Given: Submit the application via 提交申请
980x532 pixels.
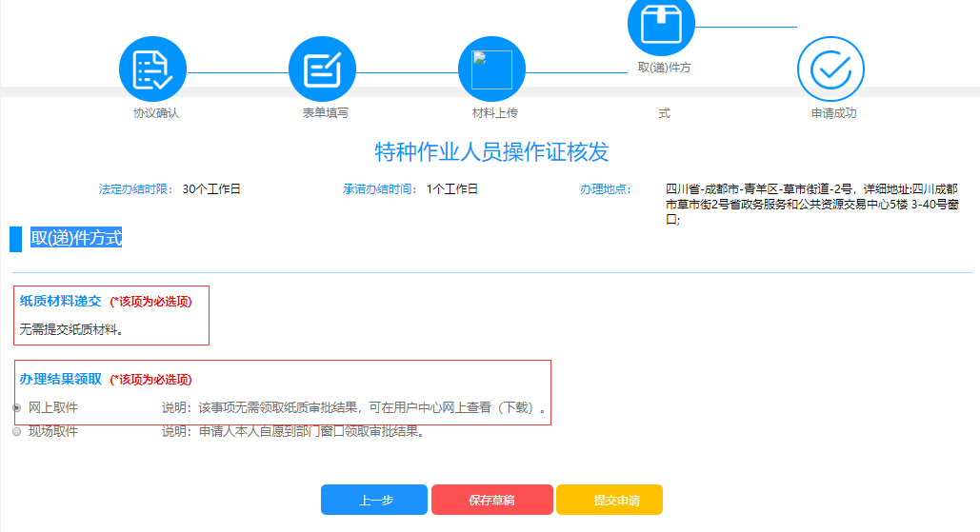Looking at the screenshot, I should click(x=610, y=500).
